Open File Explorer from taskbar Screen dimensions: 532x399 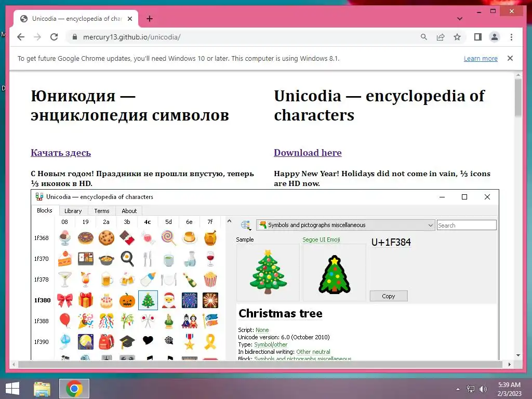42,389
